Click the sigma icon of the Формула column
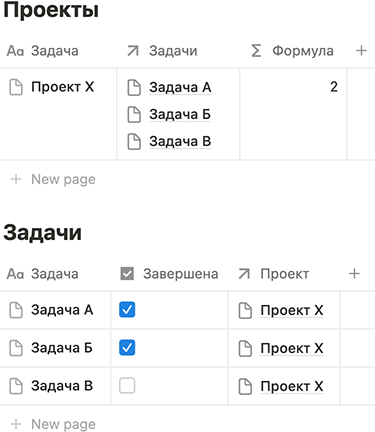 [x=256, y=51]
